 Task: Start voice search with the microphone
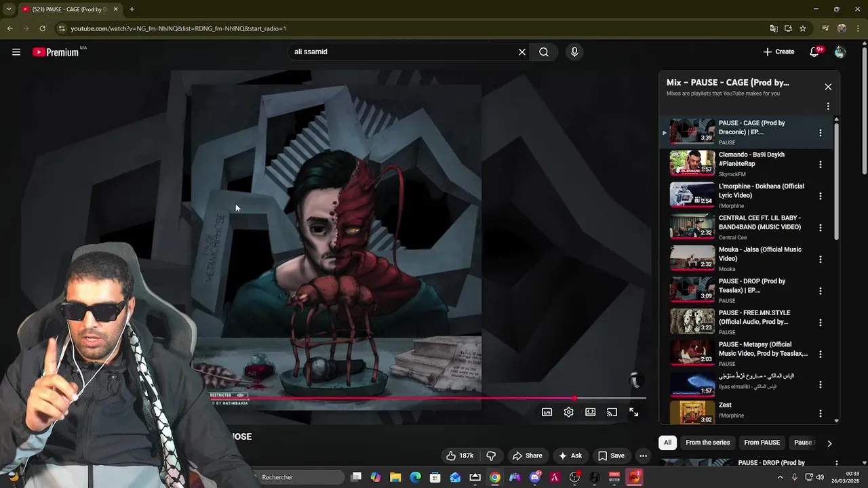574,52
